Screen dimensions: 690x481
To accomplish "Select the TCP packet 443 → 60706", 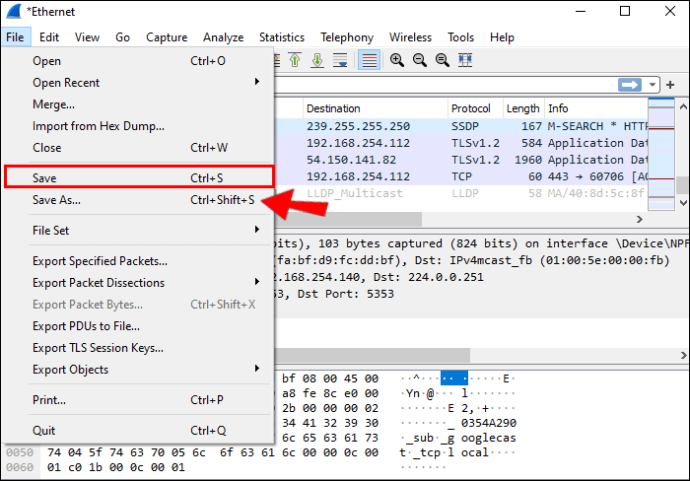I will [461, 176].
